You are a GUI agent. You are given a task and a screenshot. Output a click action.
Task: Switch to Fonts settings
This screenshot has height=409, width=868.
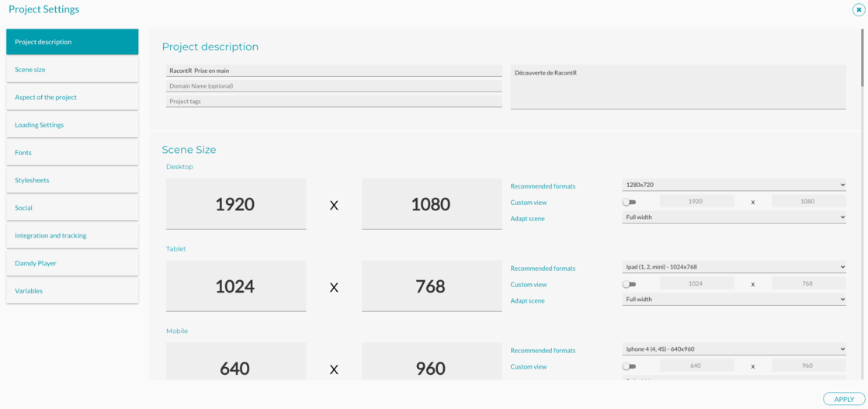72,153
